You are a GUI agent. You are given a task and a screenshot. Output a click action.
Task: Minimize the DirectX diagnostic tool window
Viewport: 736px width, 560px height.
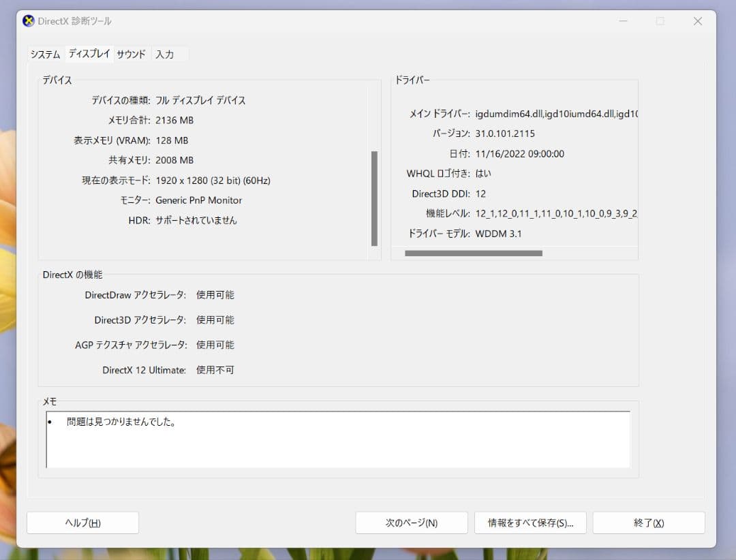[x=623, y=21]
